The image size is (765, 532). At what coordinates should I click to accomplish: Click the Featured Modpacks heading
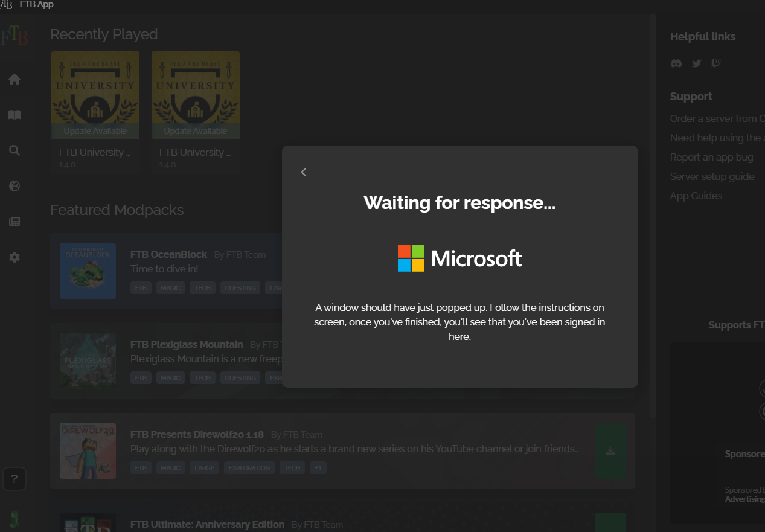pos(117,210)
